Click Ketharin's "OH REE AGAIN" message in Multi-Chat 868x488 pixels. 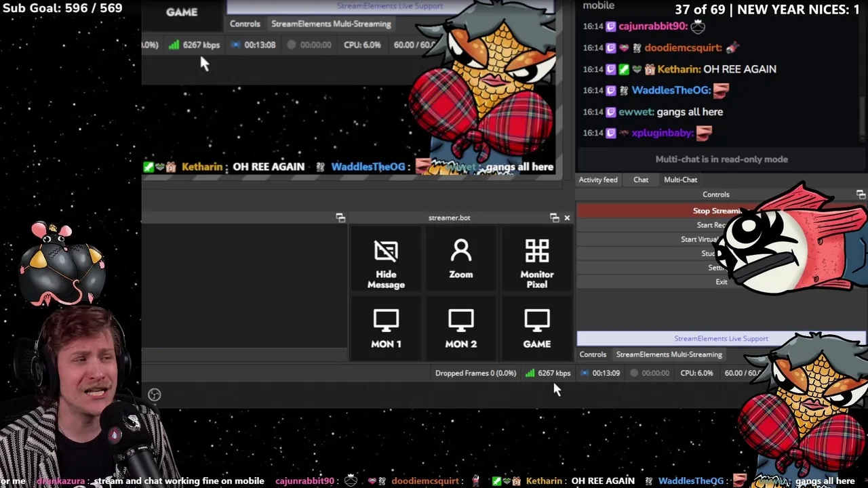click(x=740, y=69)
